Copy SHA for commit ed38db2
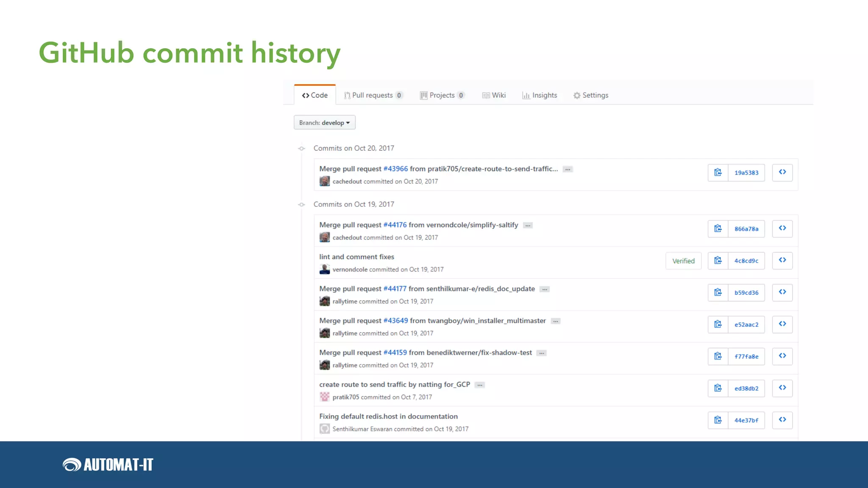 718,388
